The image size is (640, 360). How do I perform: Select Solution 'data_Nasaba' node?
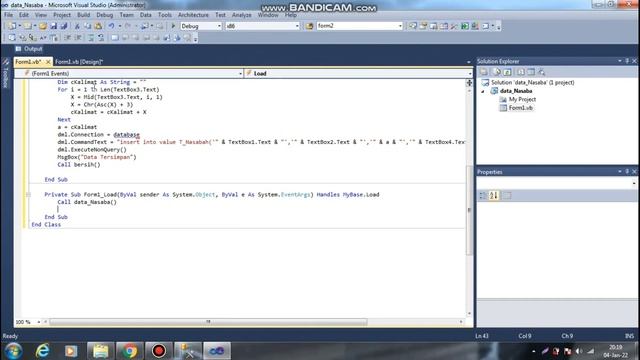point(532,83)
